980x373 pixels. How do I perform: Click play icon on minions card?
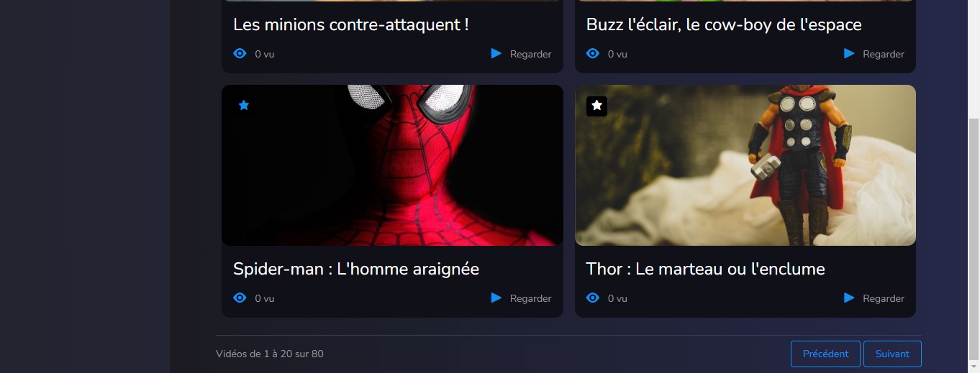tap(496, 53)
